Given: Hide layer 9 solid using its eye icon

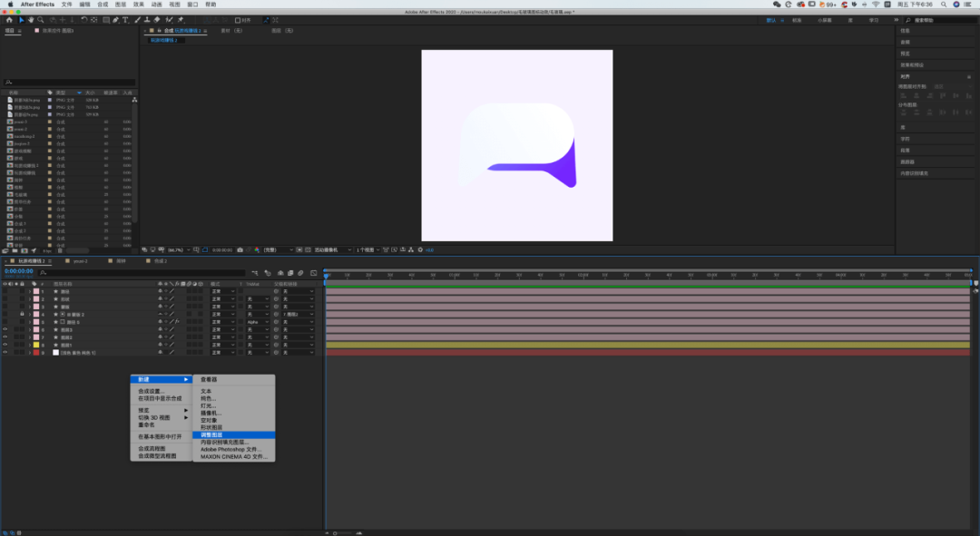Looking at the screenshot, I should click(x=5, y=352).
